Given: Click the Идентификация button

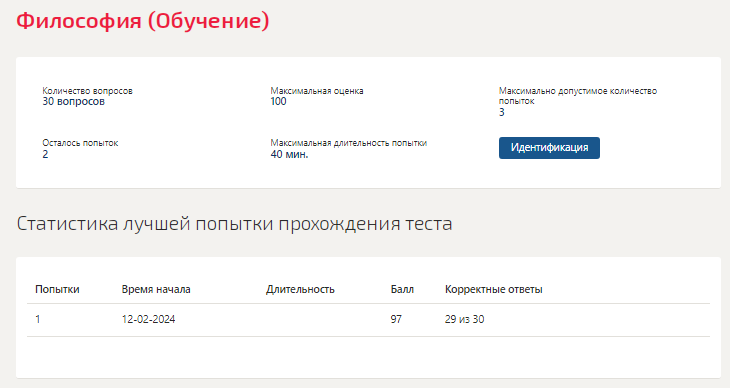Looking at the screenshot, I should [549, 148].
